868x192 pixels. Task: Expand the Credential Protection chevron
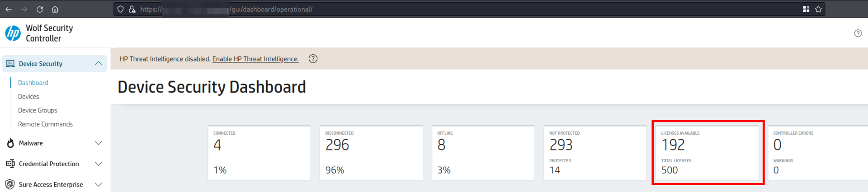[98, 164]
